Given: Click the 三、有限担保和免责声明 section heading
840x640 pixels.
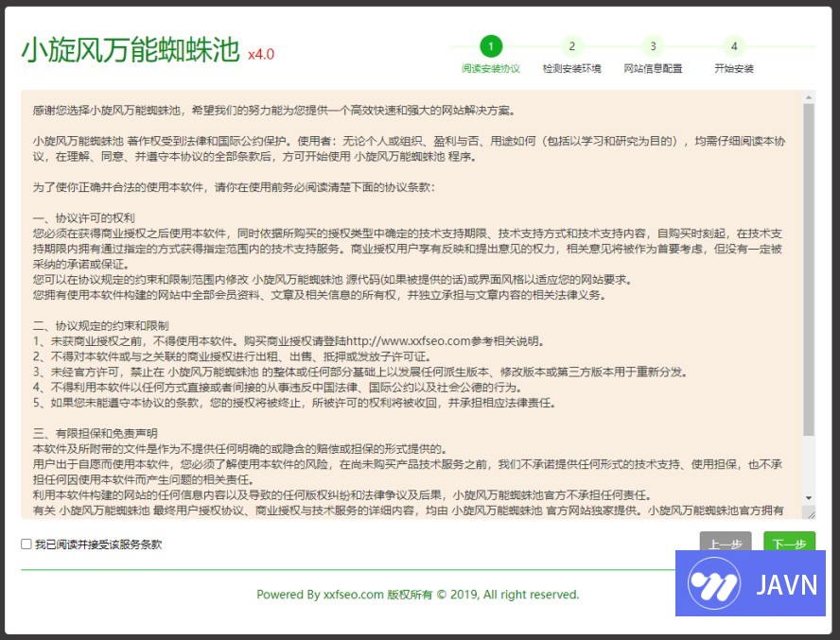Looking at the screenshot, I should pos(95,433).
